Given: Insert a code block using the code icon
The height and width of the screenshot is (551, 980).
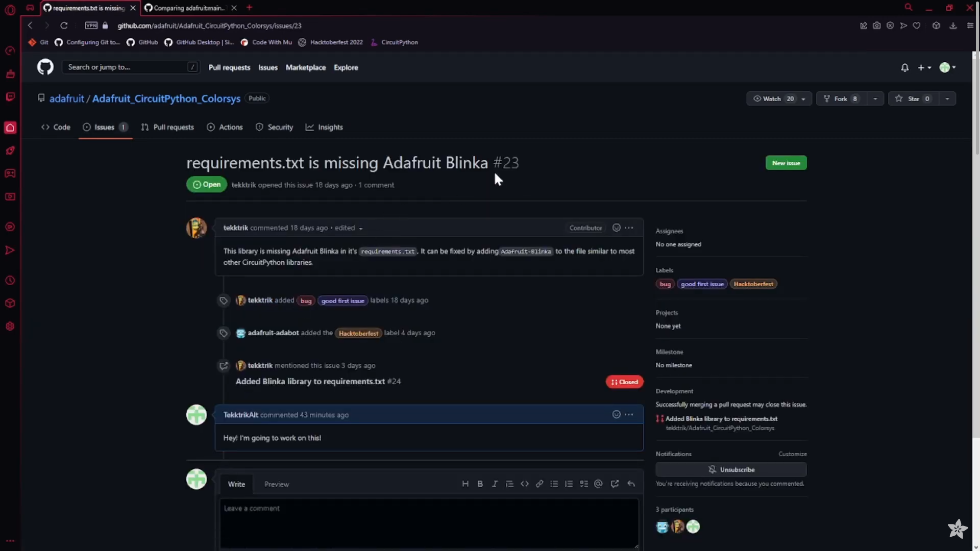Looking at the screenshot, I should pos(525,484).
